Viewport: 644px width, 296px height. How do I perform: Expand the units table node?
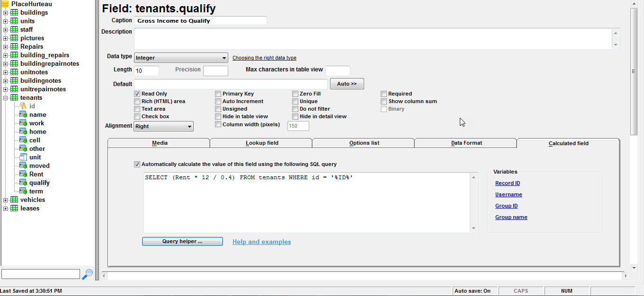click(x=6, y=21)
